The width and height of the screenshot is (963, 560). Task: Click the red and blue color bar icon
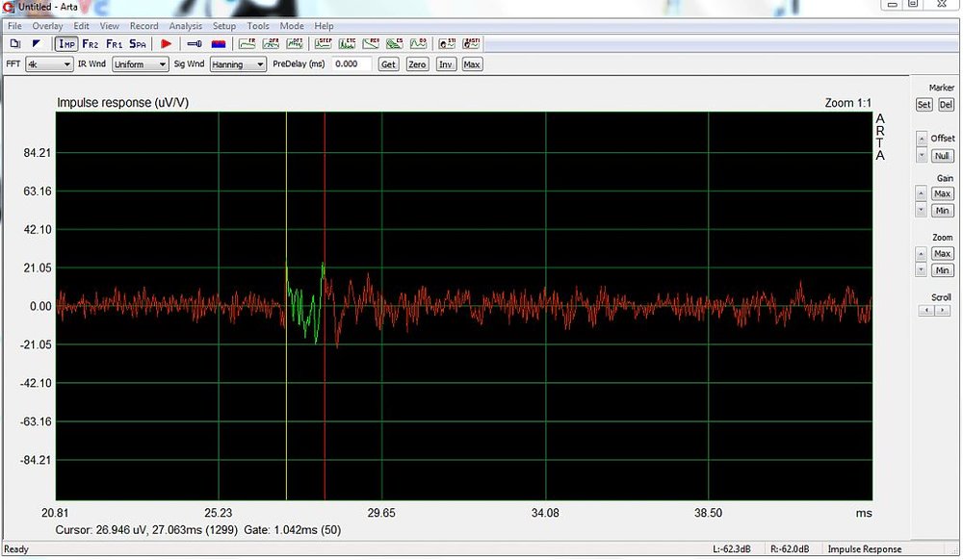(218, 43)
